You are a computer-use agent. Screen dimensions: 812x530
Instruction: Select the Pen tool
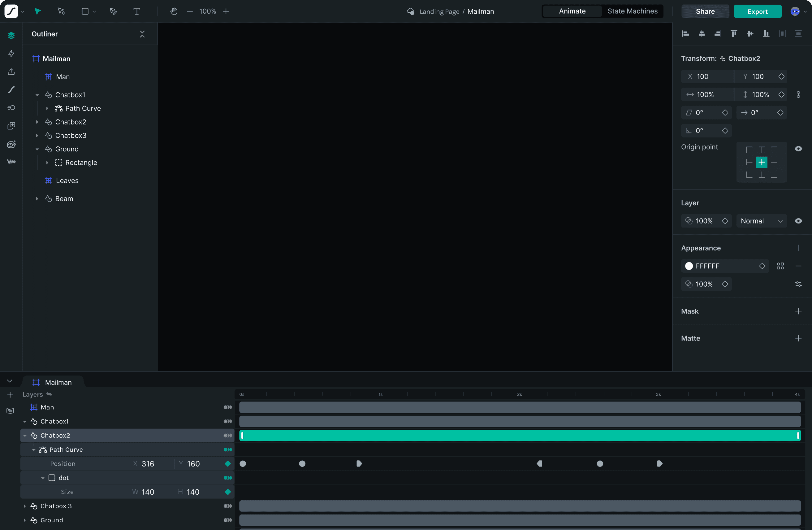click(113, 11)
